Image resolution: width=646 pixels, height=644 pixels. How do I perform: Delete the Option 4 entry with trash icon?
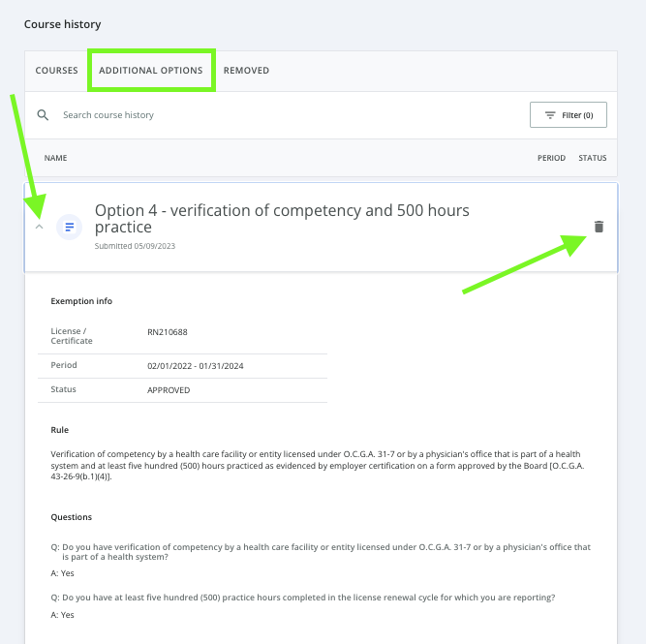(599, 227)
